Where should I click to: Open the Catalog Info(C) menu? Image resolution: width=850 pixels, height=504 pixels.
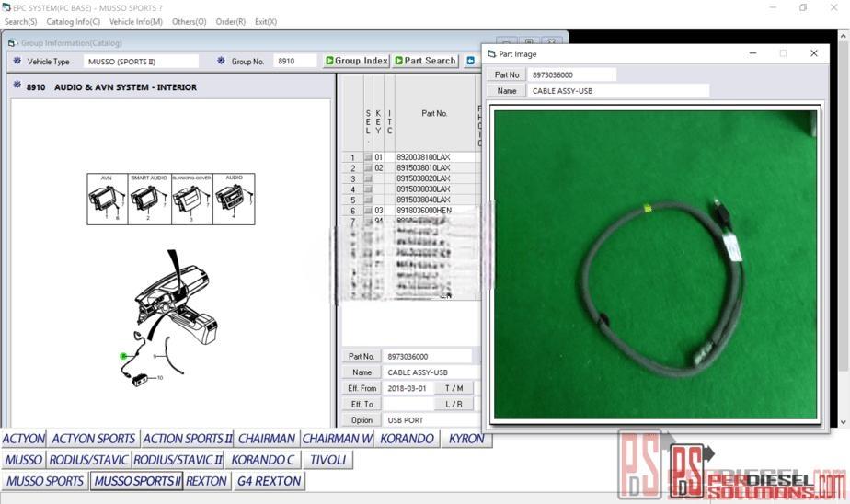tap(74, 22)
